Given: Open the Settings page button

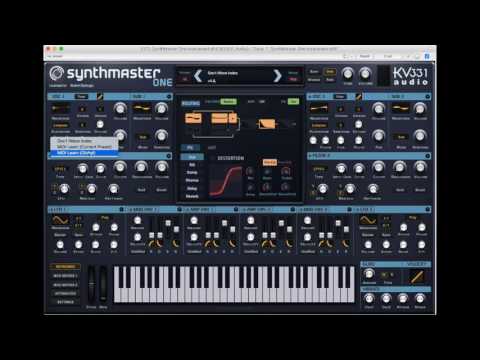Looking at the screenshot, I should tap(65, 302).
